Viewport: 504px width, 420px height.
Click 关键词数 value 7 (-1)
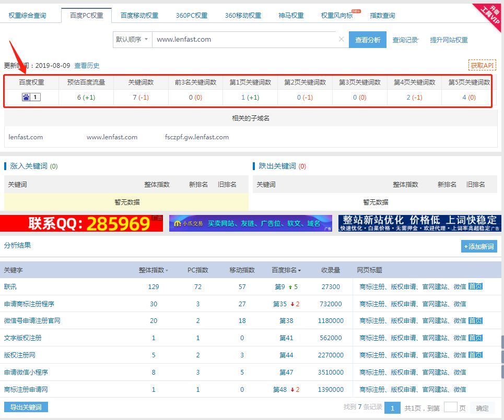[141, 97]
